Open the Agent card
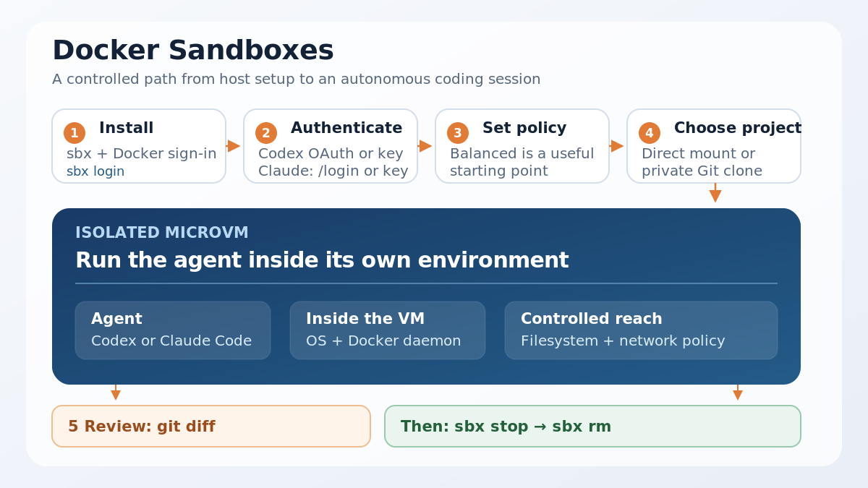The height and width of the screenshot is (488, 868). point(173,330)
